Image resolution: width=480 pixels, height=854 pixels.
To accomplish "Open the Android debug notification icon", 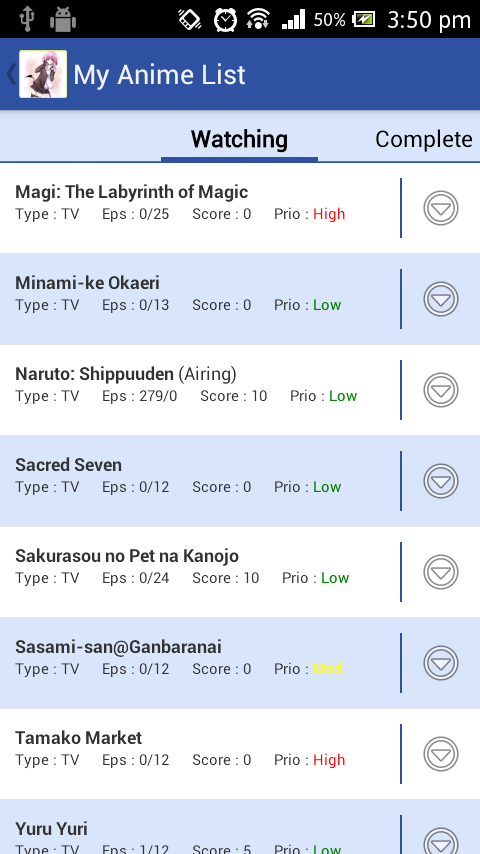I will tap(63, 20).
